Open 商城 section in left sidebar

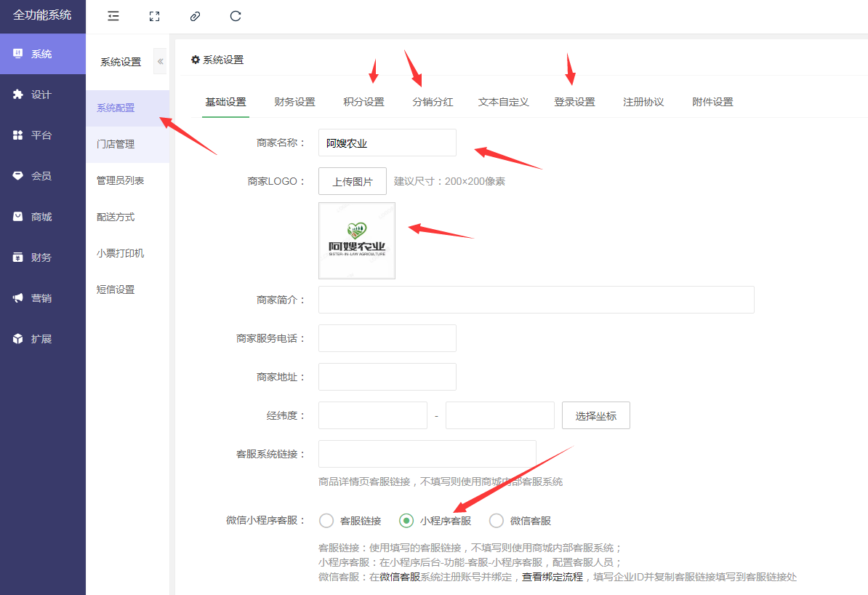pos(42,217)
